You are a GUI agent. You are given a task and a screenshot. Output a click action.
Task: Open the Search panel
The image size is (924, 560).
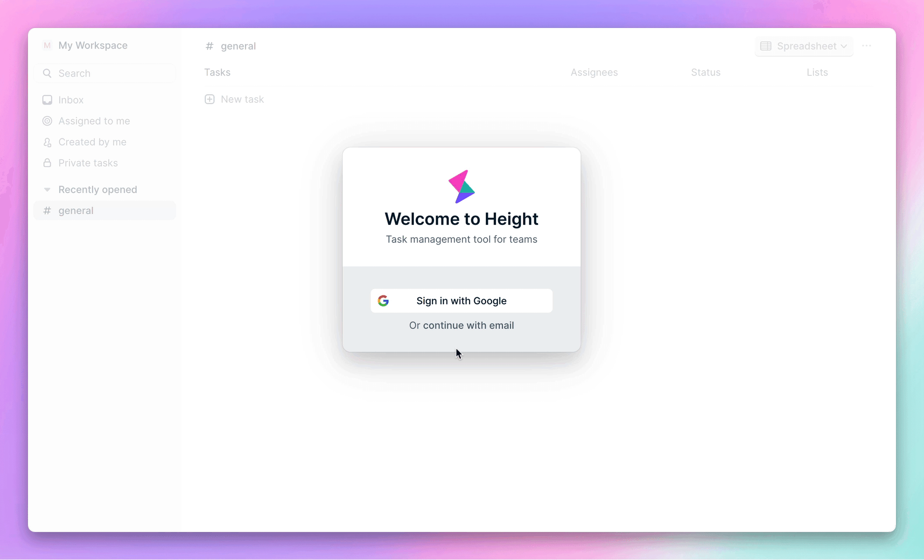coord(107,73)
